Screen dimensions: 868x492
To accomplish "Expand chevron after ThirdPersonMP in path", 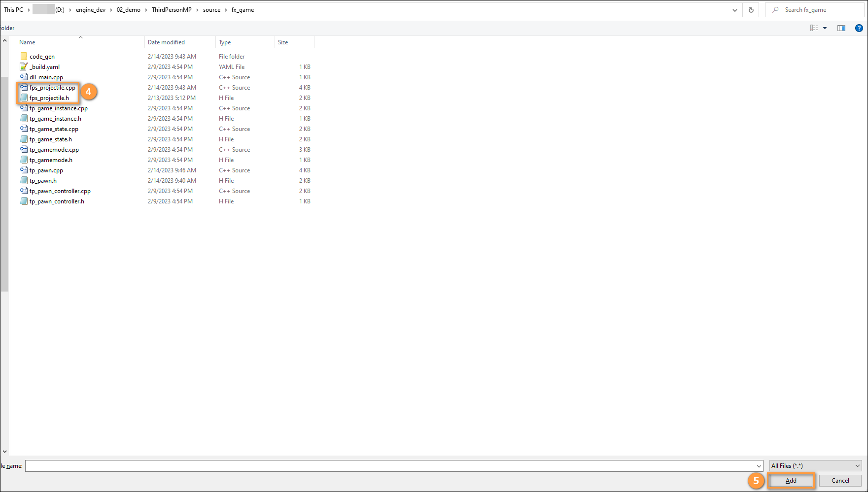I will coord(197,10).
